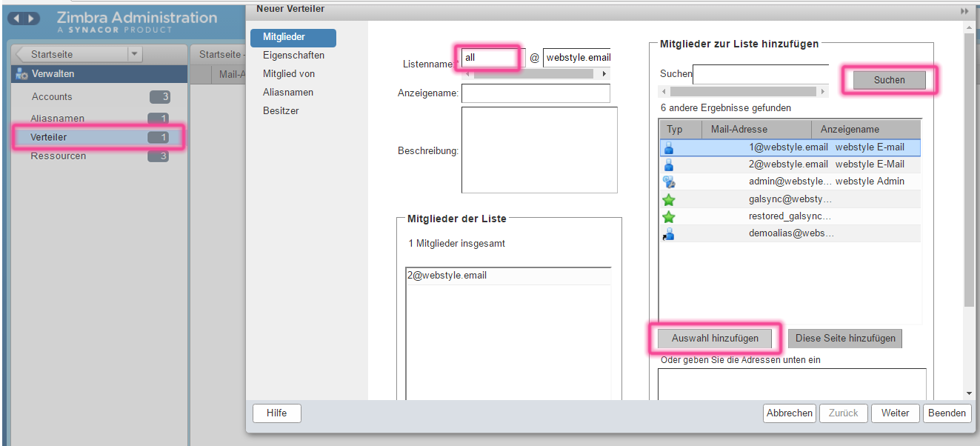Screen dimensions: 980x446
Task: Open the Startseite dropdown arrow
Action: (134, 54)
